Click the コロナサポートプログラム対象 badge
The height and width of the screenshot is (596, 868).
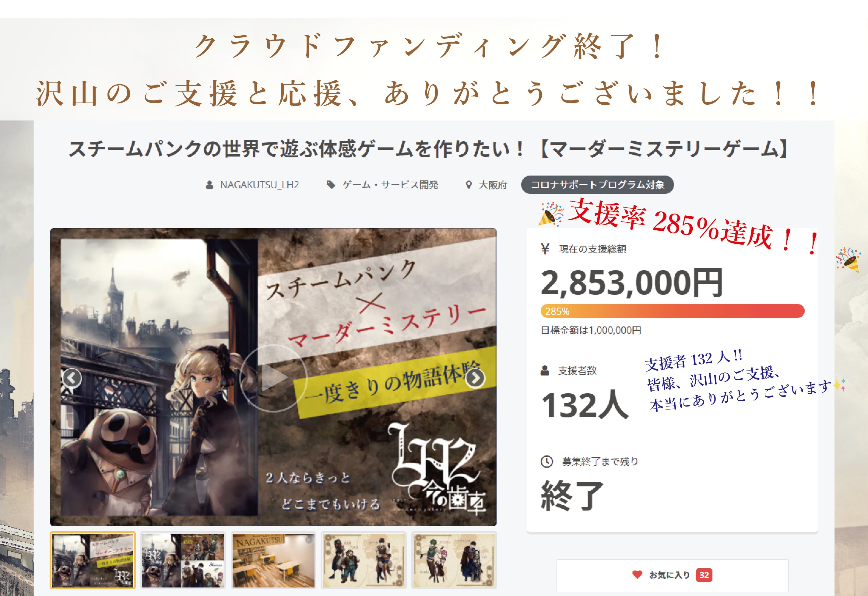tap(597, 184)
